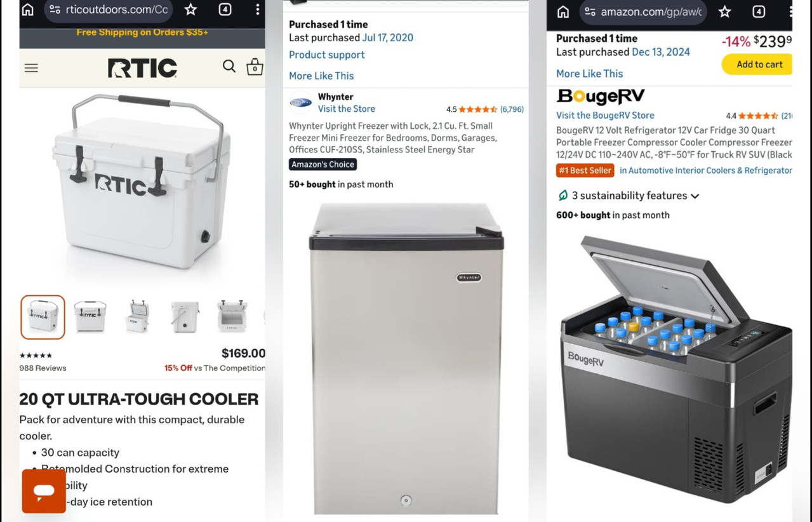Image resolution: width=812 pixels, height=522 pixels.
Task: Open Automotive Interior Coolers & Refrigerators category
Action: point(705,170)
